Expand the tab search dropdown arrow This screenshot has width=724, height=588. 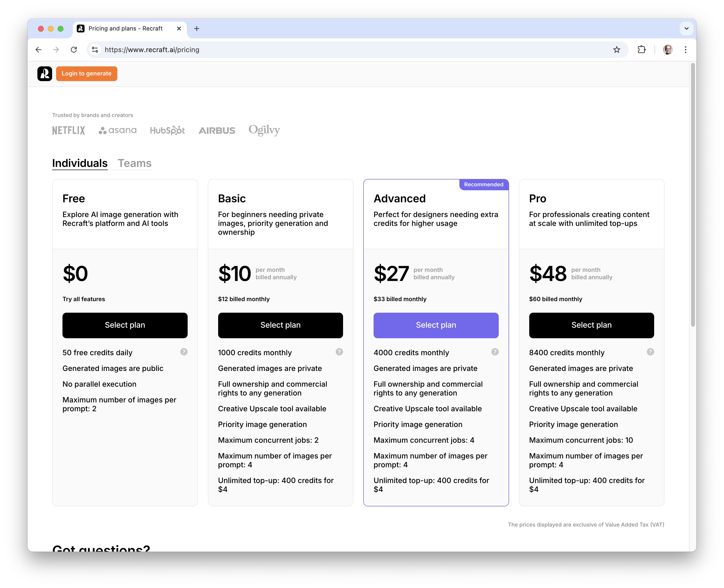point(686,29)
